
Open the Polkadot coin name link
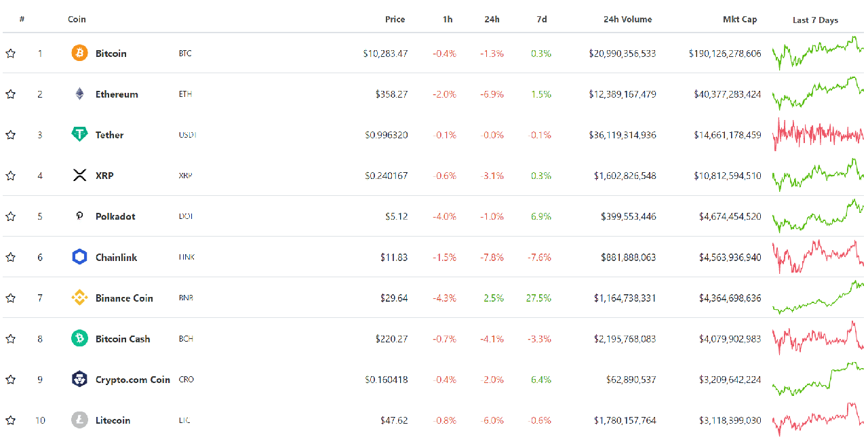click(115, 216)
